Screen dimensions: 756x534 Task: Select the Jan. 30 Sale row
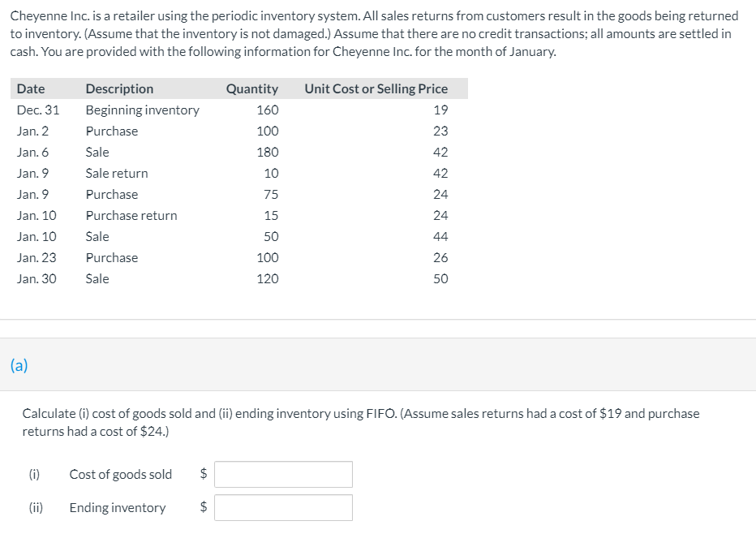pos(97,278)
